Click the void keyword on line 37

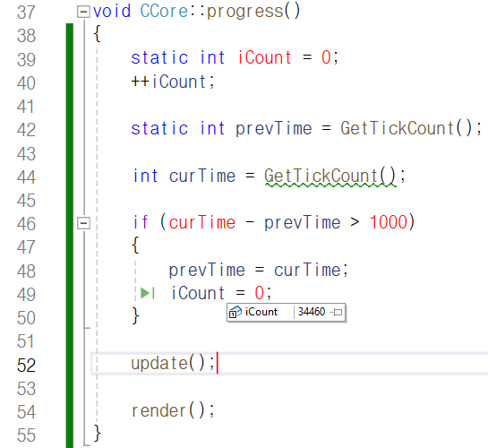112,12
